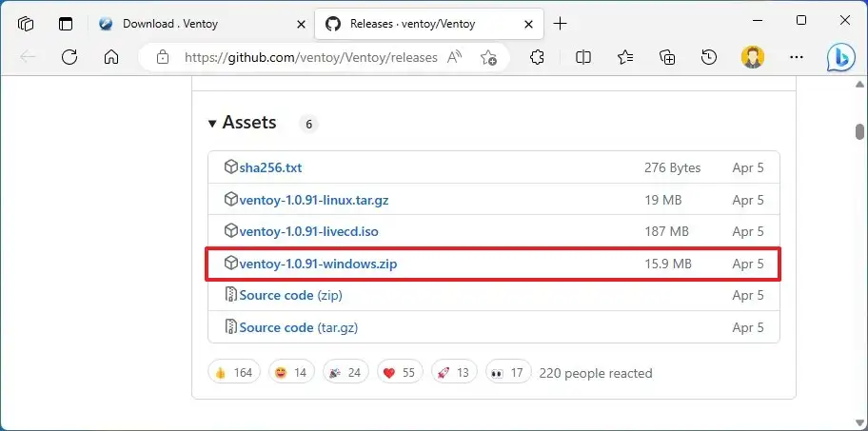The height and width of the screenshot is (431, 868).
Task: Open the Extensions puzzle icon
Action: click(x=537, y=57)
